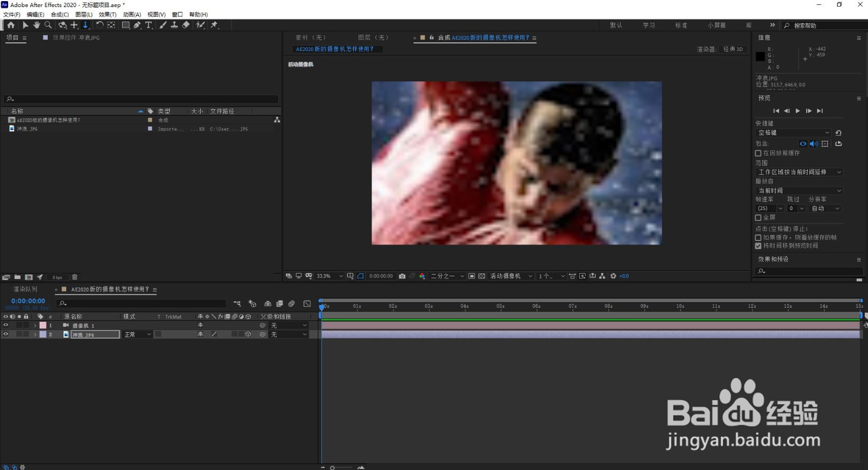
Task: Enable the 全屏 checkbox
Action: 758,218
